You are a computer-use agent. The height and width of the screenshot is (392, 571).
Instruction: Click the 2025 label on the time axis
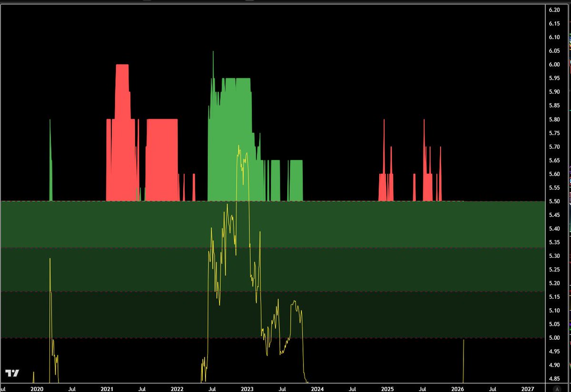pos(387,388)
